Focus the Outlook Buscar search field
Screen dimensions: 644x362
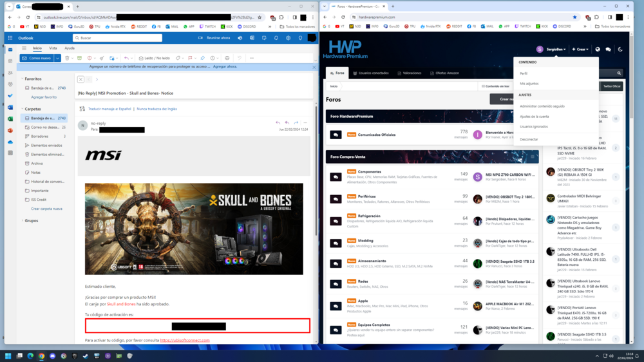[117, 38]
